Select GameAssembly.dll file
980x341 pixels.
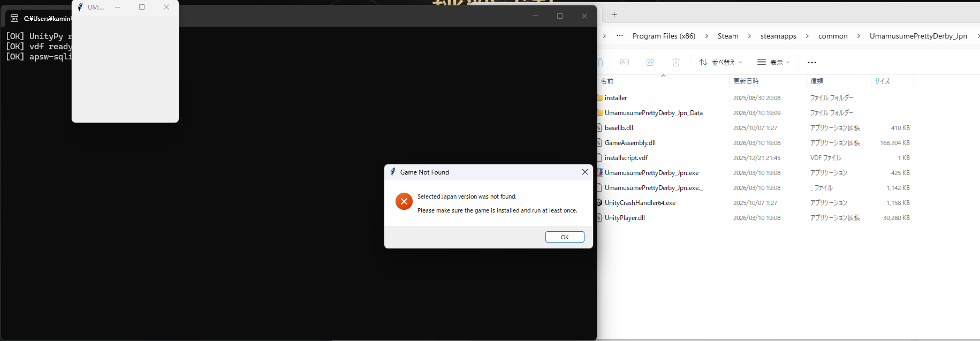tap(630, 143)
